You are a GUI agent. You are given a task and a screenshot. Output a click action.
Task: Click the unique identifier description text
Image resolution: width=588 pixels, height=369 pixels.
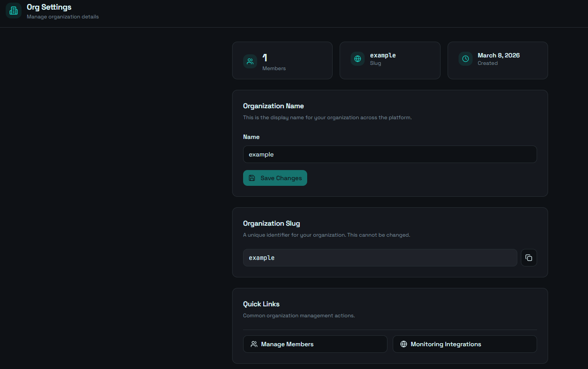(326, 235)
